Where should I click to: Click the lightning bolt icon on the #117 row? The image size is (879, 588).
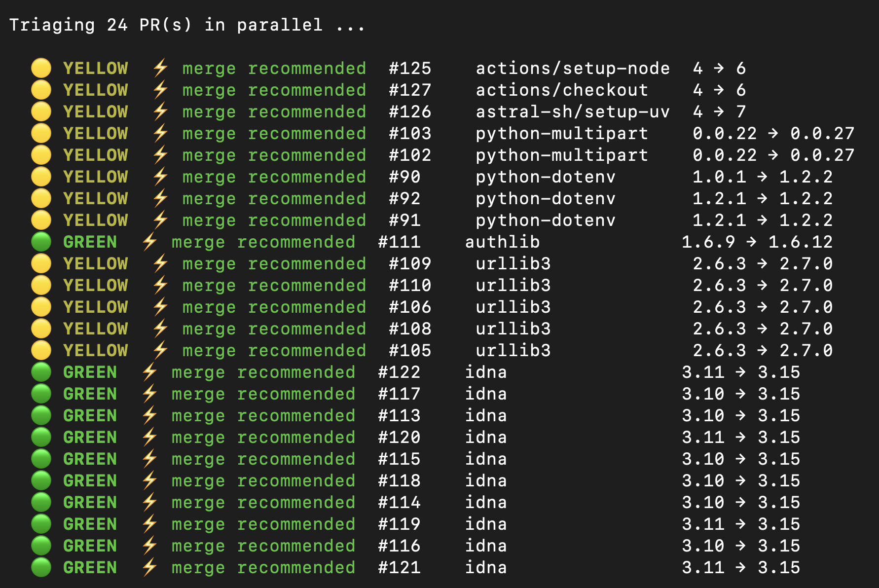tap(149, 394)
